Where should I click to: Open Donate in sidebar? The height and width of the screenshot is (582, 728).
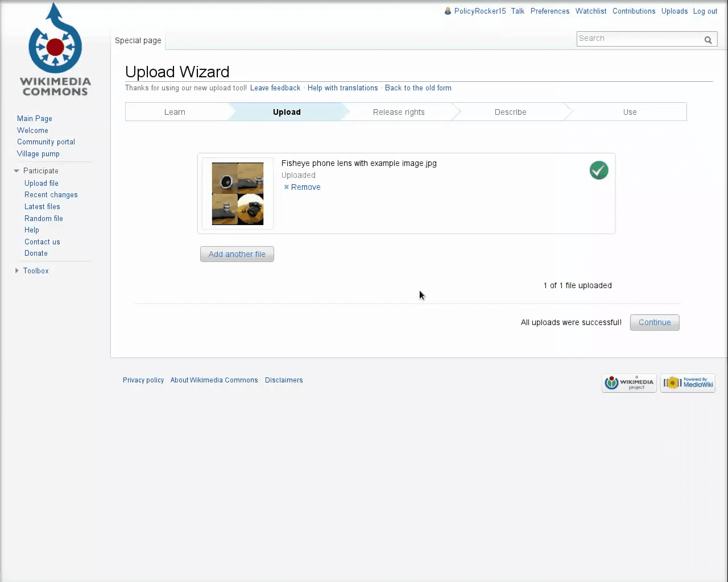coord(36,253)
